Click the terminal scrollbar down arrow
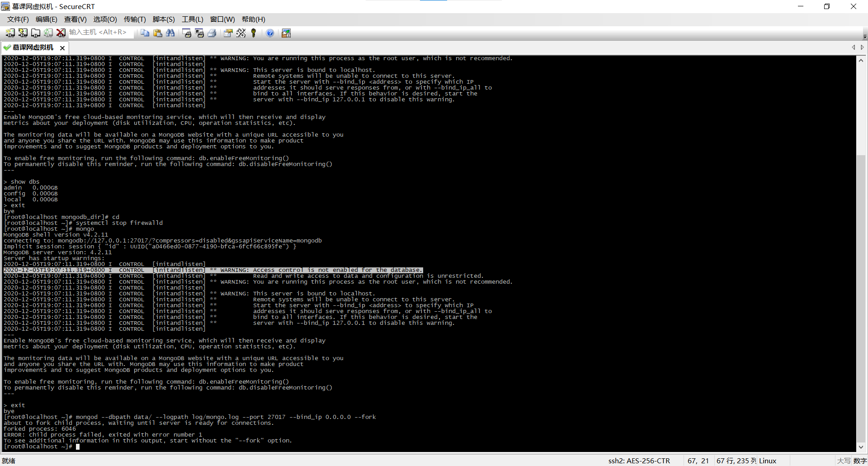Screen dimensions: 868x466 pos(861,447)
